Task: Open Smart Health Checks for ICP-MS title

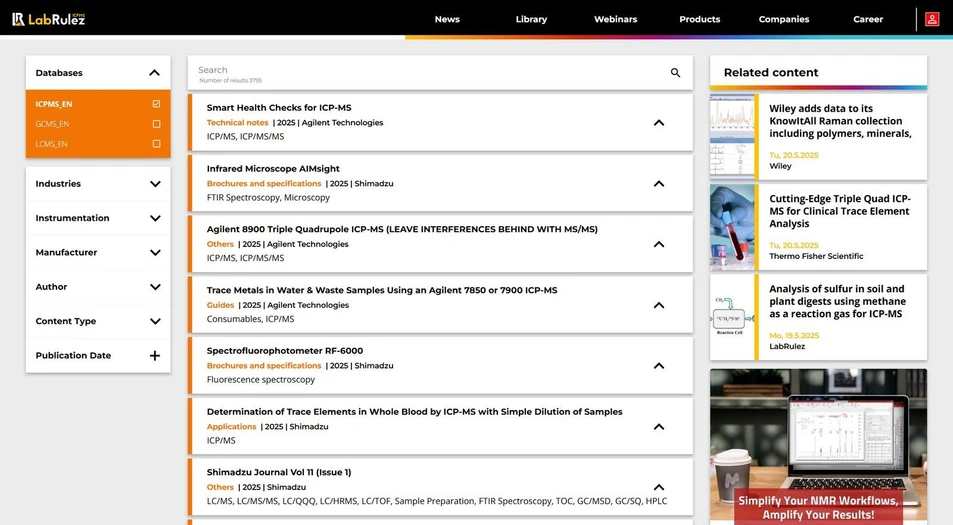Action: click(x=279, y=108)
